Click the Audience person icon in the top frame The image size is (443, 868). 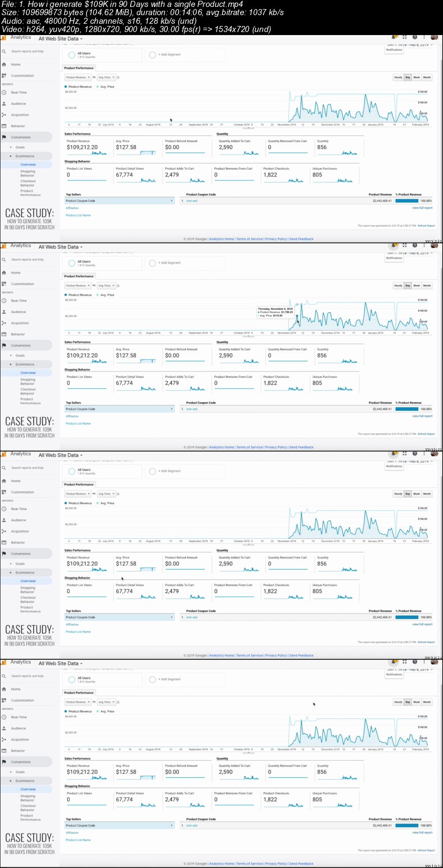[x=3, y=104]
